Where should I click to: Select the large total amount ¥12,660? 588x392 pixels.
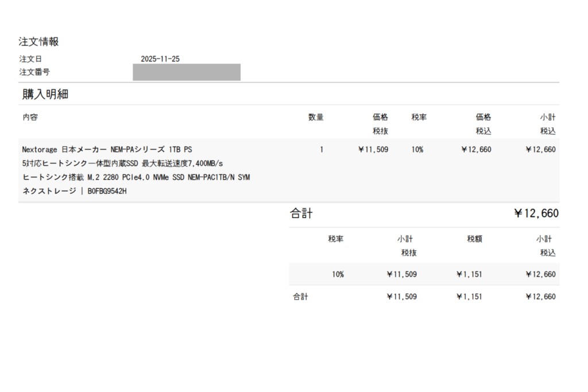pos(536,214)
